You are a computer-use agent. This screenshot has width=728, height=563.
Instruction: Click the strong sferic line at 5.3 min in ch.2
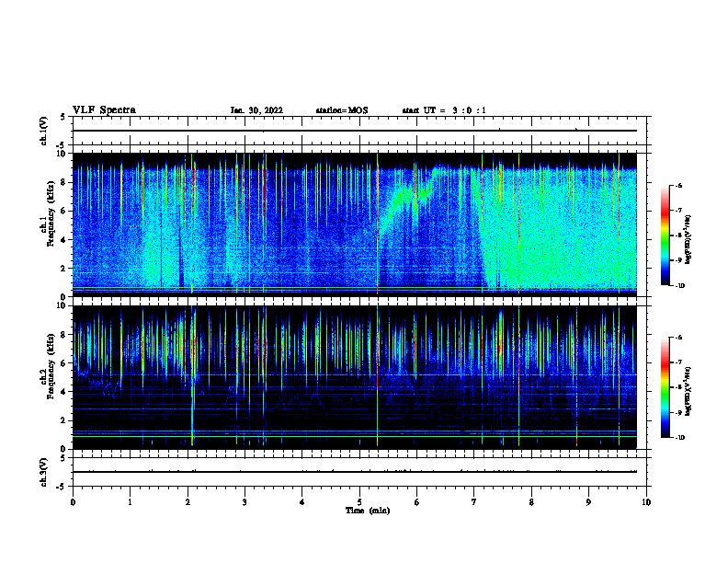click(x=378, y=376)
